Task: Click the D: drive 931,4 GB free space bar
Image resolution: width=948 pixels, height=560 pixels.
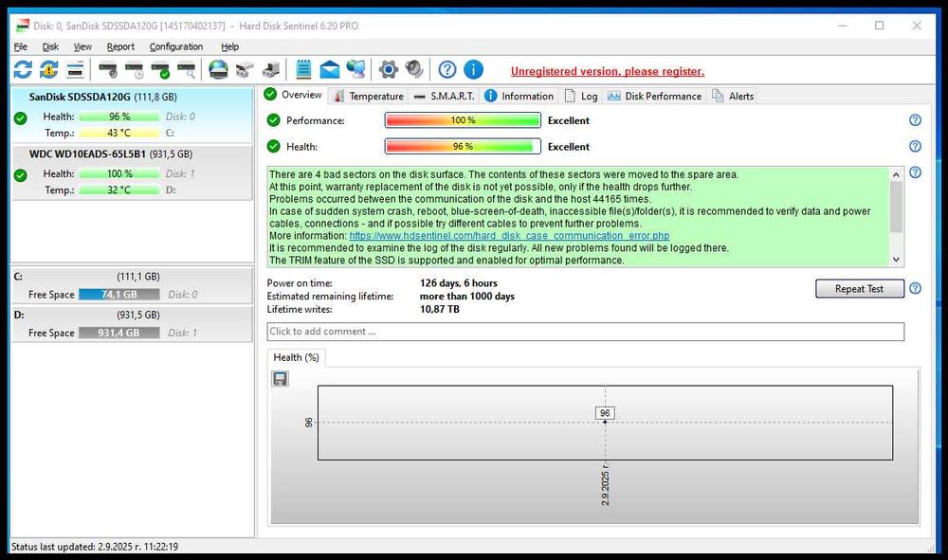Action: 119,333
